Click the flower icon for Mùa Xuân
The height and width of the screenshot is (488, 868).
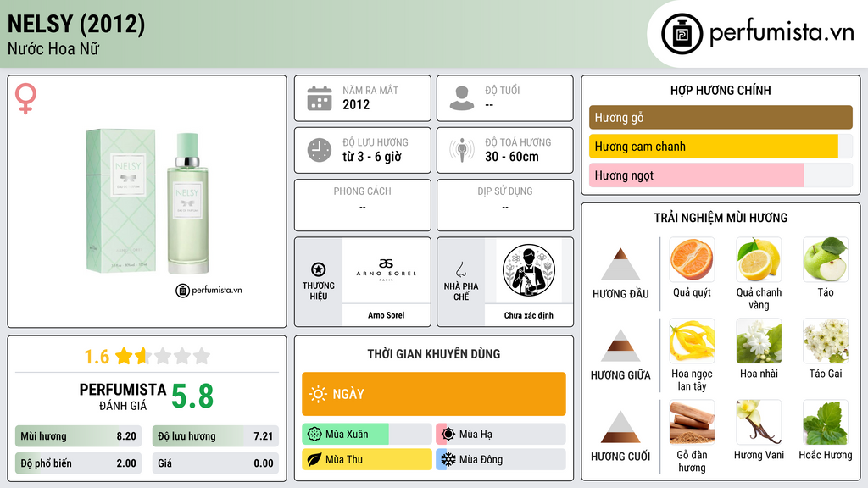pyautogui.click(x=314, y=435)
